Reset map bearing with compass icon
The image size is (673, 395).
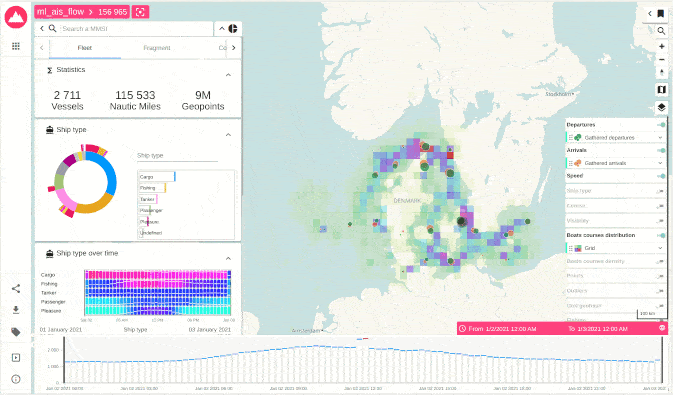tap(661, 72)
